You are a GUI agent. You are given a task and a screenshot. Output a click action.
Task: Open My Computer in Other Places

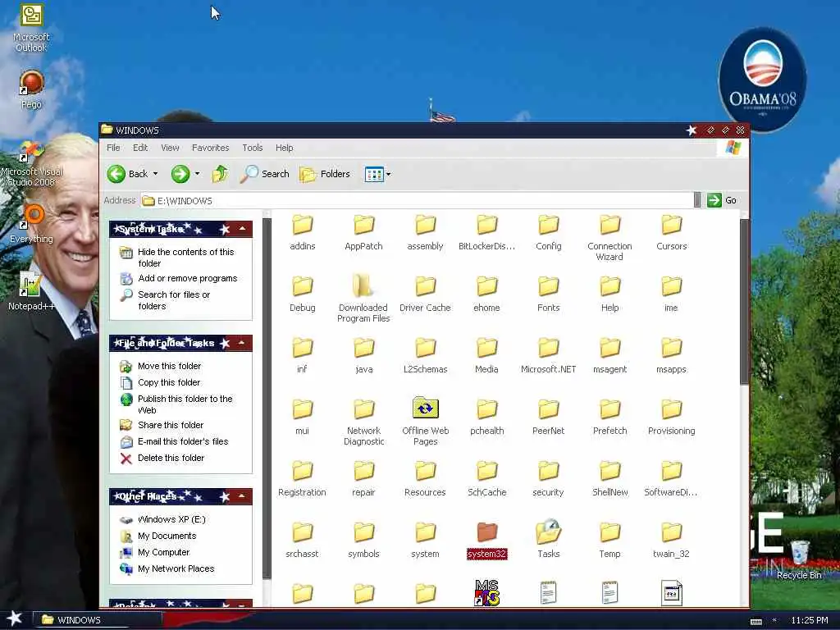pyautogui.click(x=163, y=552)
